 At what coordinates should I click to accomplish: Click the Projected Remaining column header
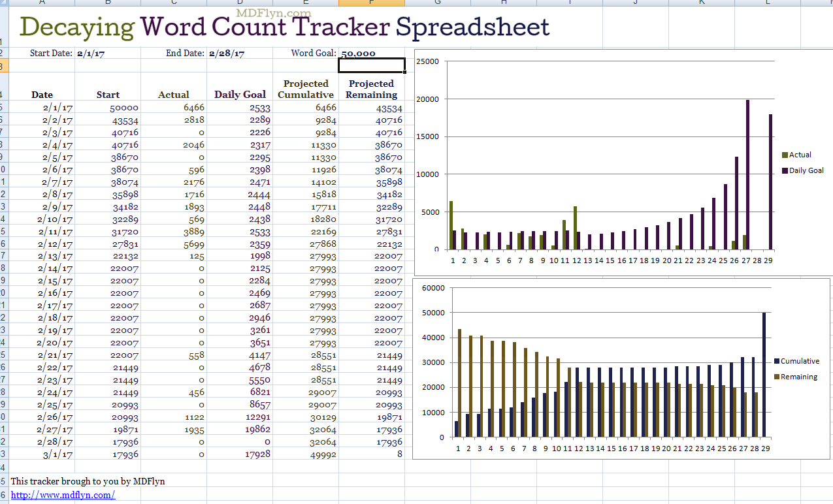point(371,89)
